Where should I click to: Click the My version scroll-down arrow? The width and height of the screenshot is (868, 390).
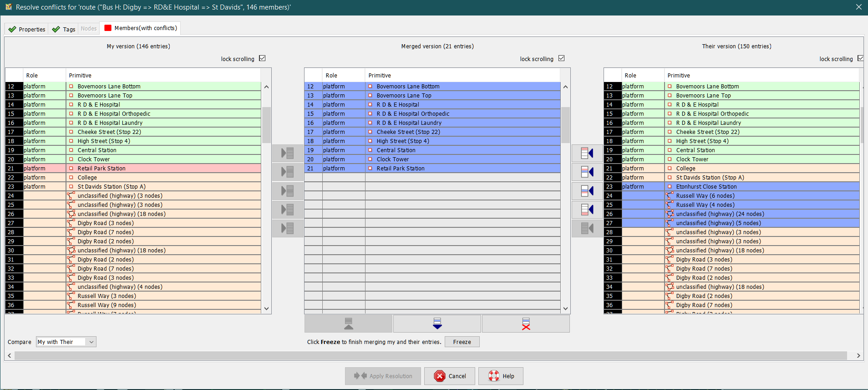[266, 308]
